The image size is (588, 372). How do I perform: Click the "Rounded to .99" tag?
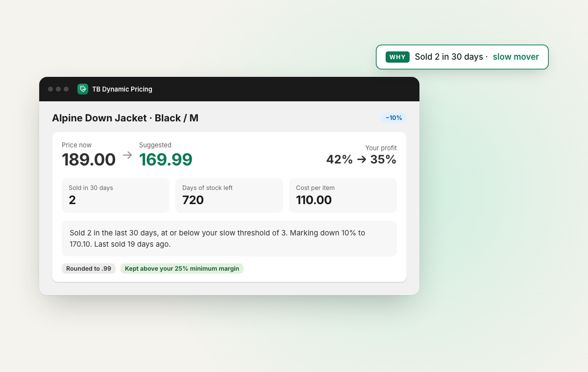coord(89,268)
